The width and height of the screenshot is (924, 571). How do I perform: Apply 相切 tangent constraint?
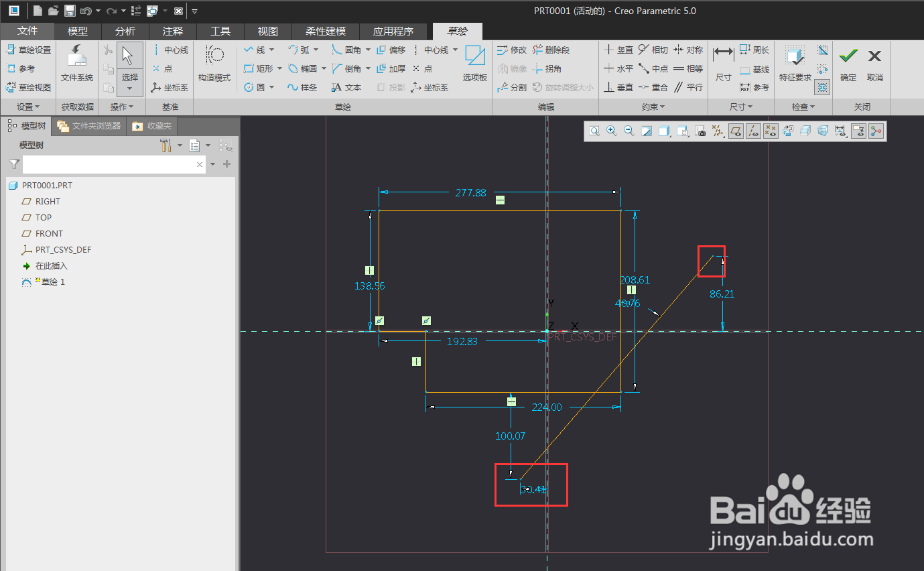653,50
